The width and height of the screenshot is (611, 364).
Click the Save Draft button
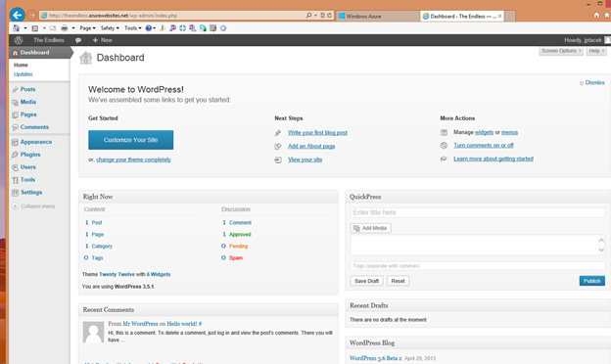click(x=366, y=281)
